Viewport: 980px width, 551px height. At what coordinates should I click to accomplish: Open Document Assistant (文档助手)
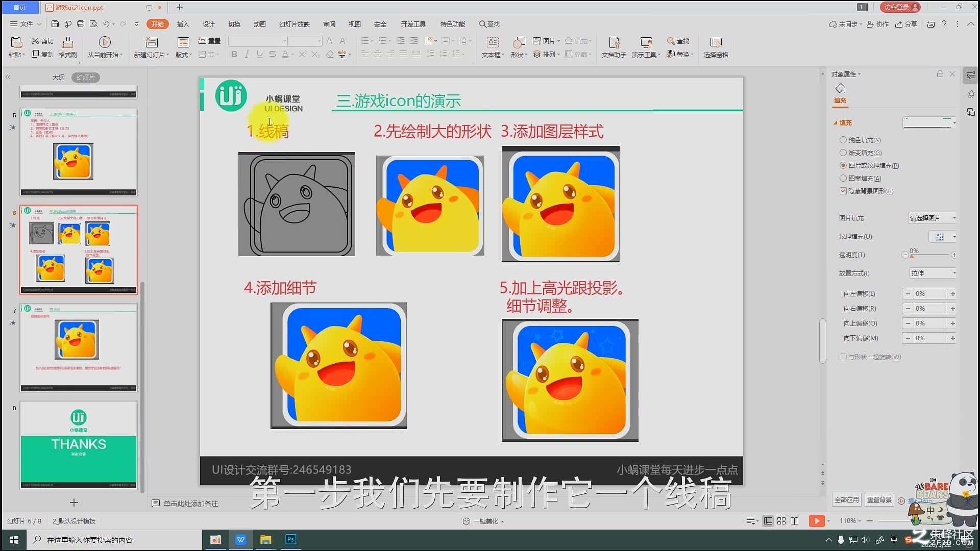614,47
